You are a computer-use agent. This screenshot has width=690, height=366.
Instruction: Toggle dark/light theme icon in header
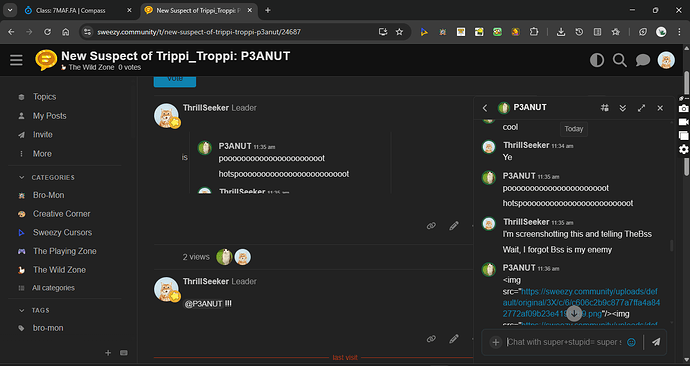[x=597, y=60]
